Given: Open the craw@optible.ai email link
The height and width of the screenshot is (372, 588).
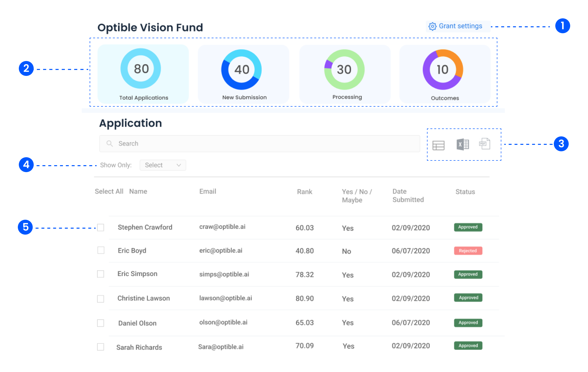Looking at the screenshot, I should (x=222, y=227).
